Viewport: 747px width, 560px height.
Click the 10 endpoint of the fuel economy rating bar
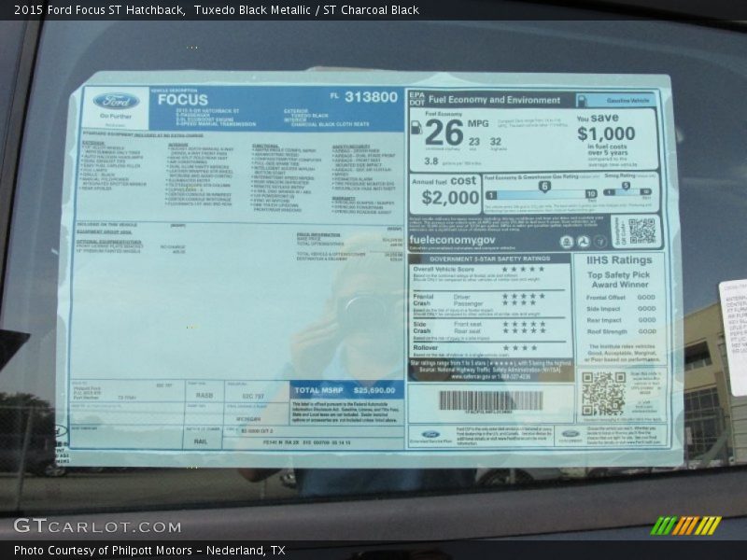[x=591, y=194]
